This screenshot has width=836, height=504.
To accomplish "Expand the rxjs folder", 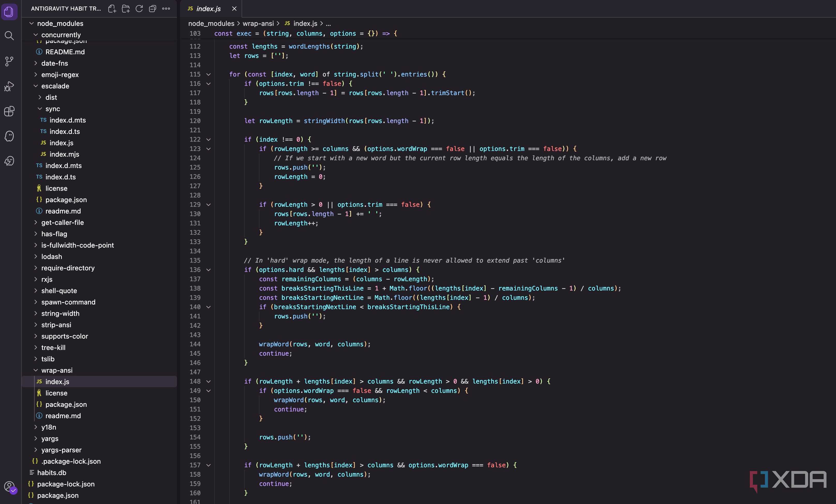I will (x=36, y=279).
